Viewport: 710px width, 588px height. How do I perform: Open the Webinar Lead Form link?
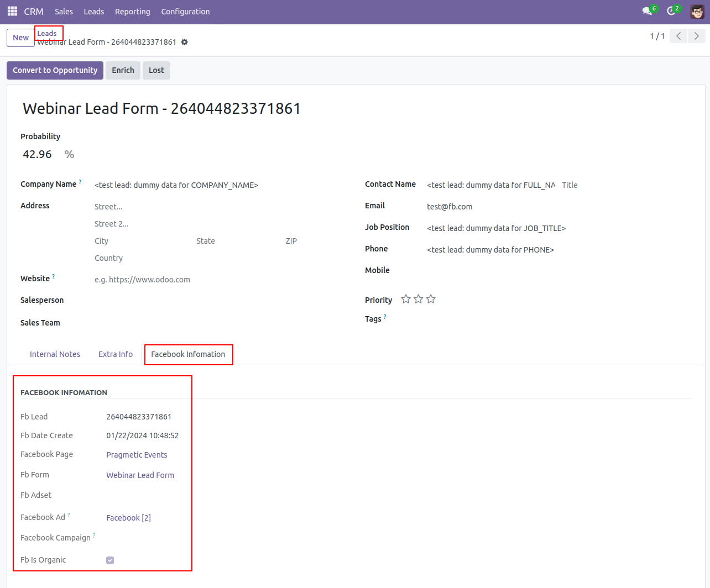140,475
